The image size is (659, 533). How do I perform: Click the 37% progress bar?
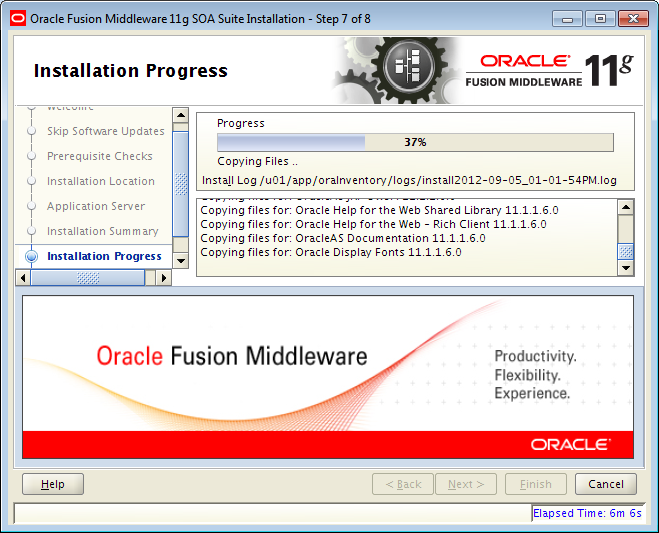point(415,142)
